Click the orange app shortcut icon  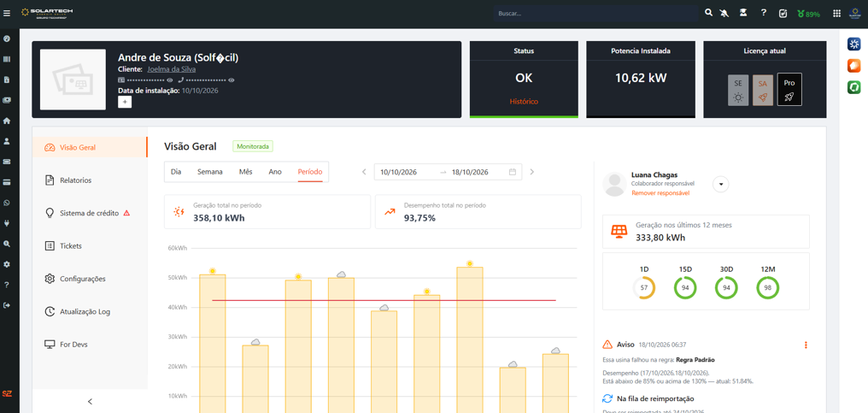854,66
